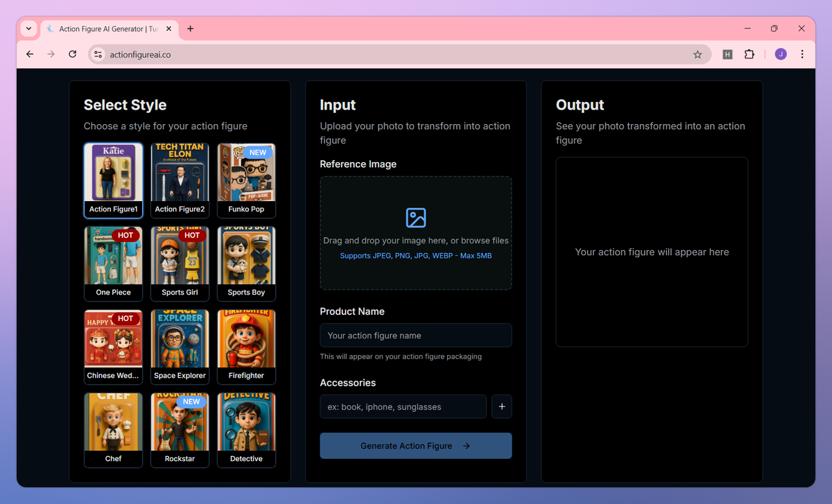
Task: Focus the Product Name input field
Action: click(x=416, y=336)
